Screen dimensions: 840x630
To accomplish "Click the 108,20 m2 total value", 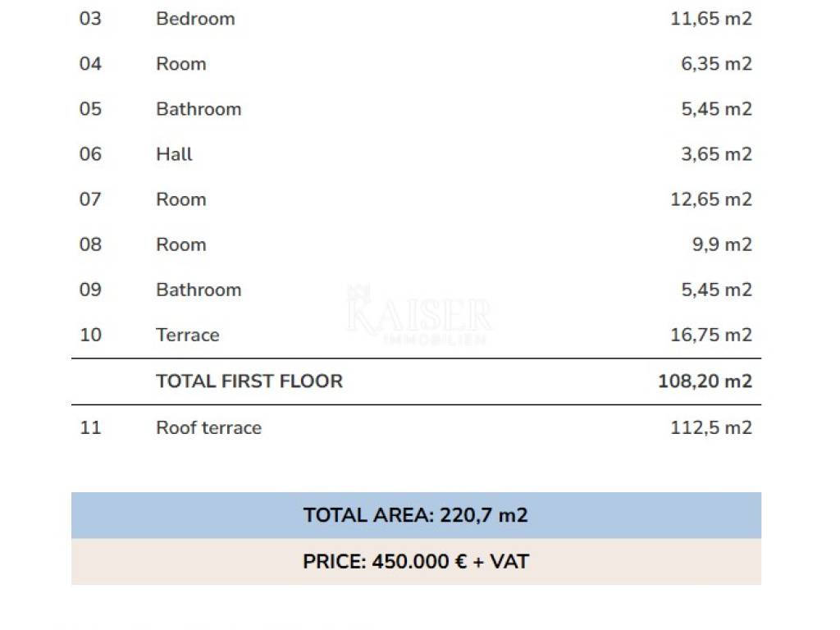I will coord(705,381).
